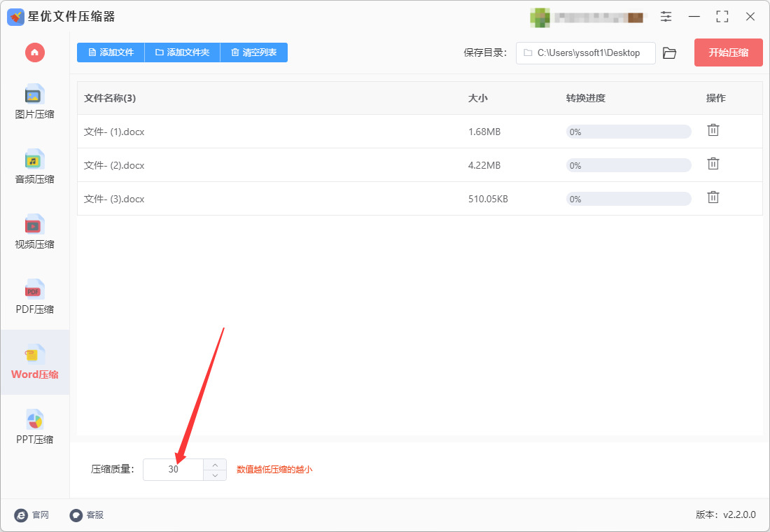Close the 星优文件压缩器 window

coord(750,17)
